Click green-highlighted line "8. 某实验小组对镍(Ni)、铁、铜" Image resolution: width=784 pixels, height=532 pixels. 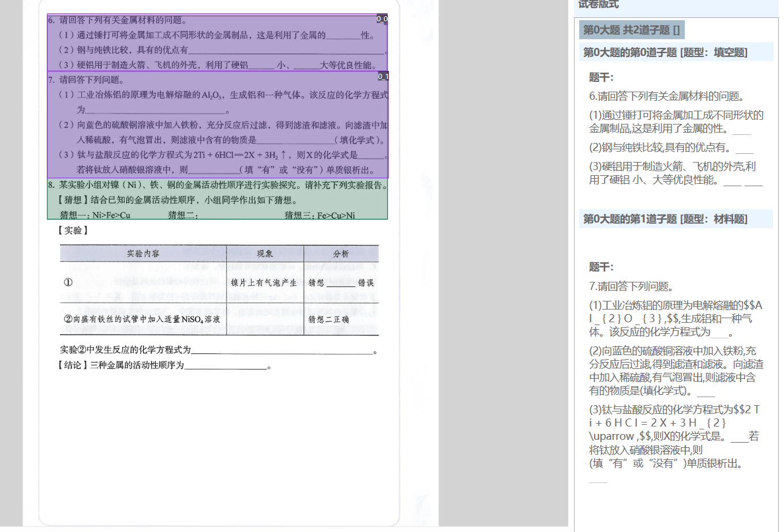(x=217, y=185)
